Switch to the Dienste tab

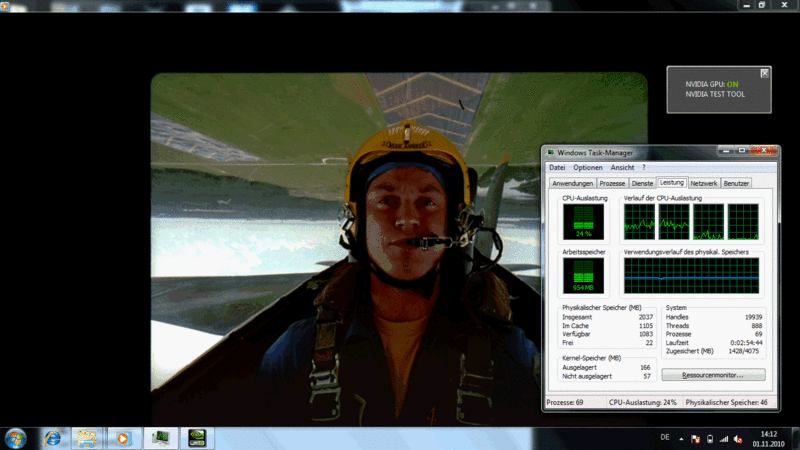(642, 183)
